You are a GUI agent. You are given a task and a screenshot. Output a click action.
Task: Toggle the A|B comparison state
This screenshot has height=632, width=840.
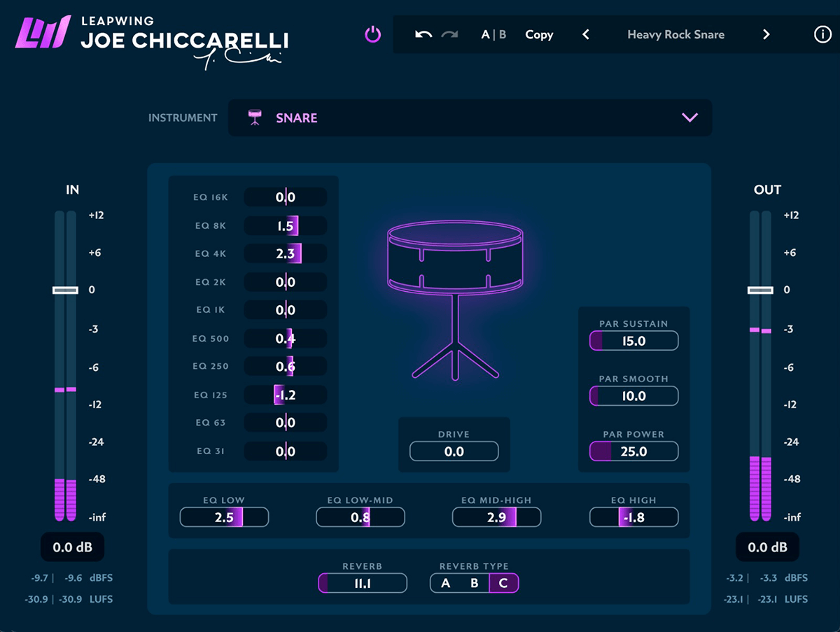point(493,34)
